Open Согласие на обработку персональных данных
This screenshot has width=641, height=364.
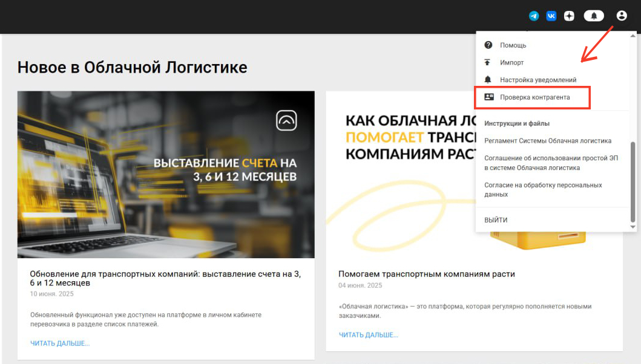543,190
